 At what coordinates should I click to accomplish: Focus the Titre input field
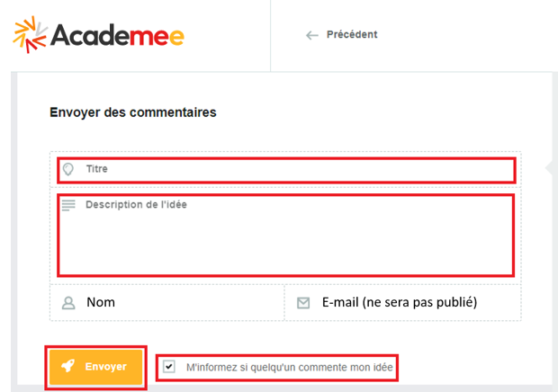pyautogui.click(x=288, y=169)
